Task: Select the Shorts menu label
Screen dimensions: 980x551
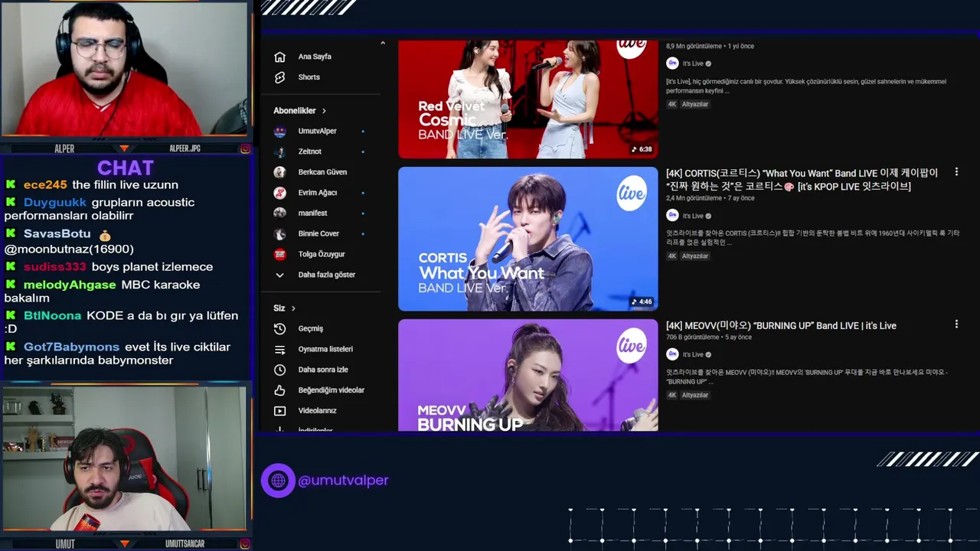Action: tap(309, 77)
